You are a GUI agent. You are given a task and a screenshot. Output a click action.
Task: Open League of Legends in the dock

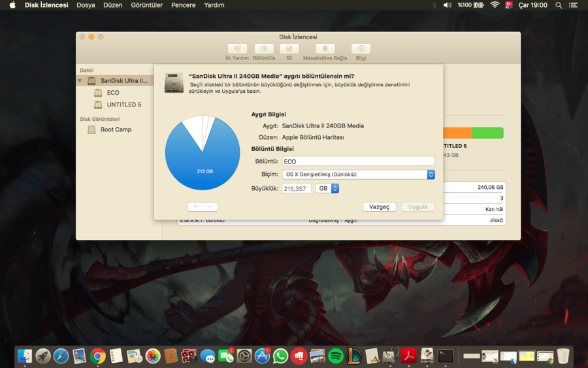pyautogui.click(x=353, y=356)
